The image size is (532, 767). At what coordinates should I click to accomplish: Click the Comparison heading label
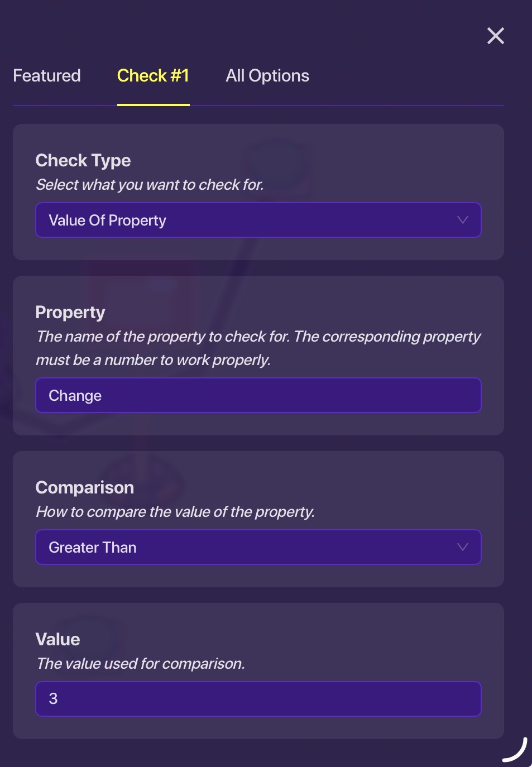[x=85, y=487]
